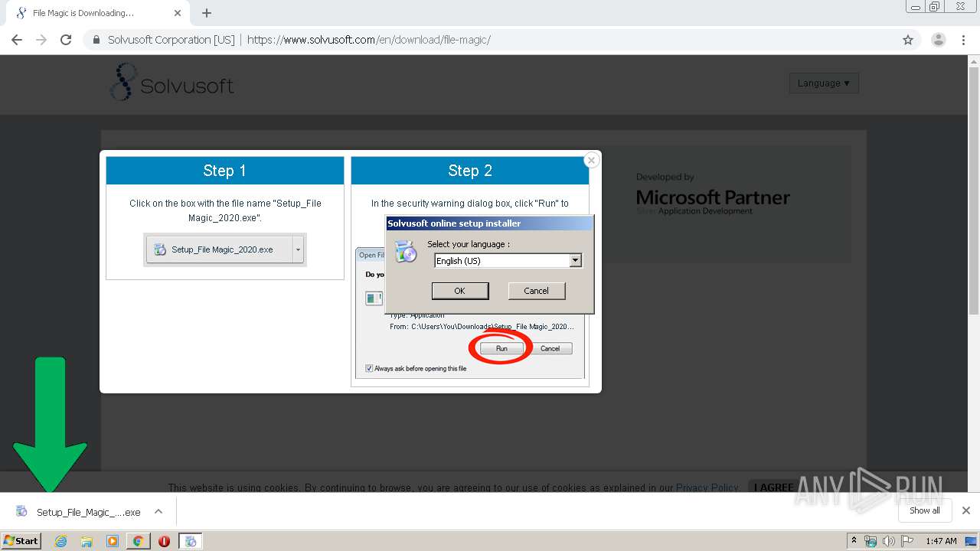The width and height of the screenshot is (980, 551).
Task: Bookmark this page with the star icon
Action: coord(908,40)
